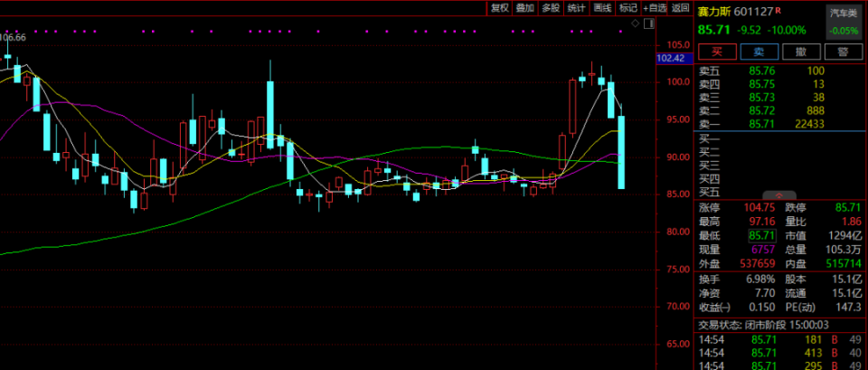Viewport: 868px width, 370px height.
Task: Open the 复权 price adjustment menu
Action: 500,8
